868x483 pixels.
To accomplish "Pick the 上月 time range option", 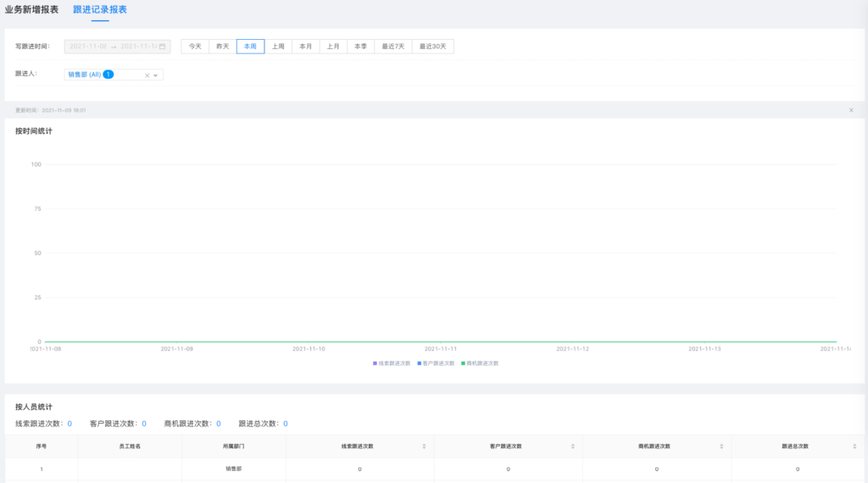I will 333,47.
